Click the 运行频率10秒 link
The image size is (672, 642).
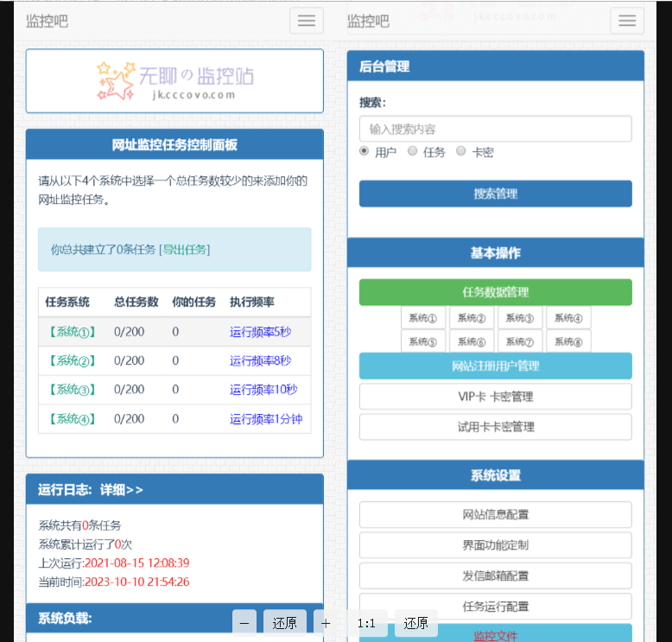click(263, 390)
